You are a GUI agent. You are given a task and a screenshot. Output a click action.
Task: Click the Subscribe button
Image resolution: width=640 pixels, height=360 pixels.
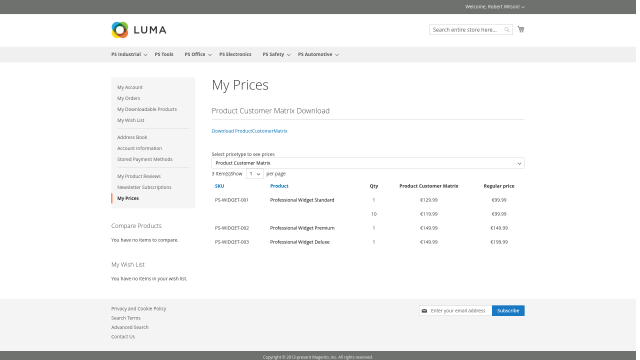[x=508, y=311]
